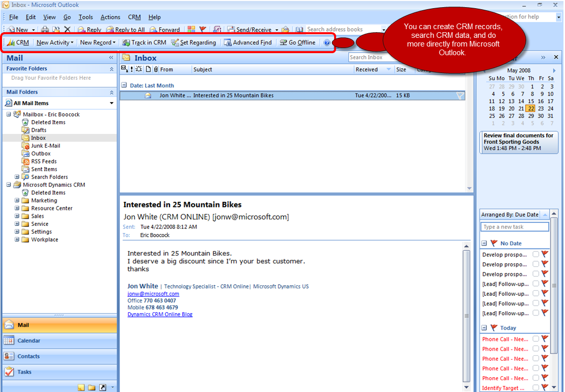Open the Sent Items folder

click(44, 169)
